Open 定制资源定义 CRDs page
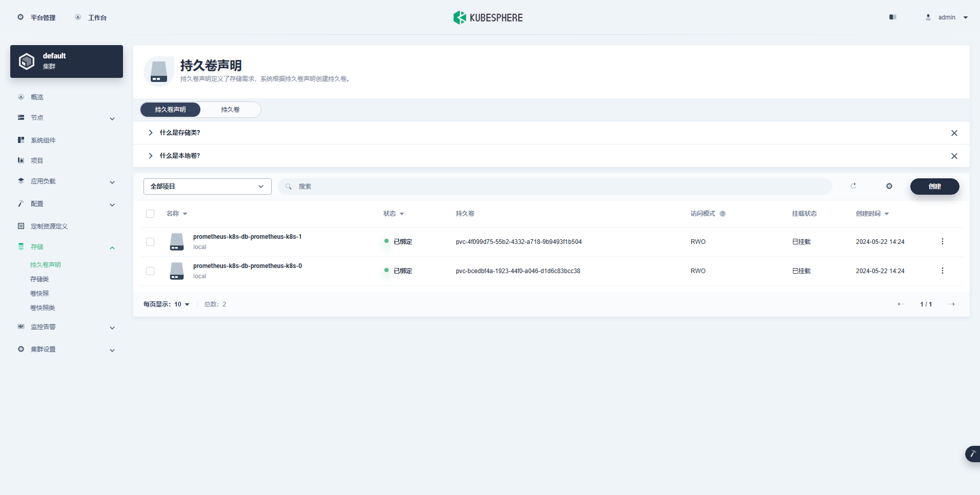980x495 pixels. (x=49, y=226)
